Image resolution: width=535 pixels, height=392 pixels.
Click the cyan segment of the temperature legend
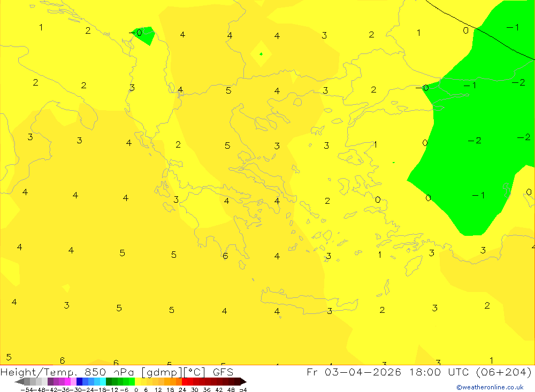click(x=103, y=381)
